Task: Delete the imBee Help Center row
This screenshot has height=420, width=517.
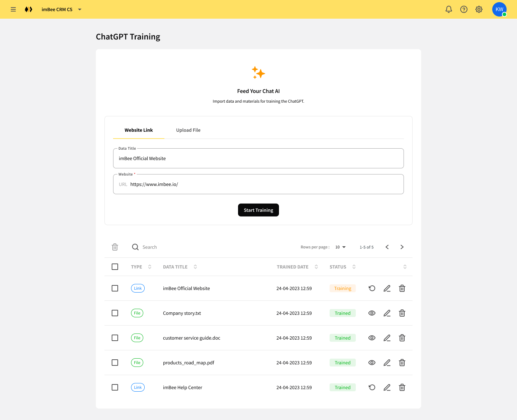Action: (402, 387)
